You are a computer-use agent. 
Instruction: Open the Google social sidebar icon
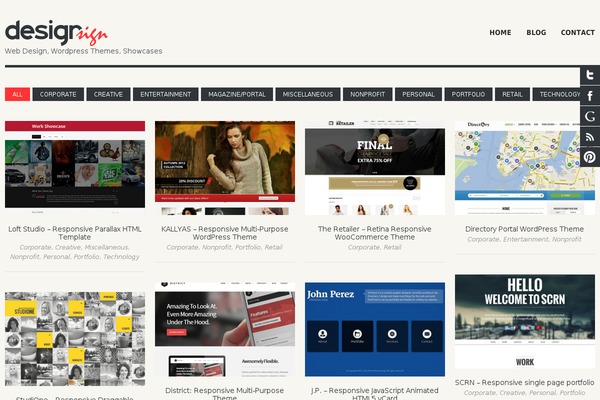(x=590, y=116)
